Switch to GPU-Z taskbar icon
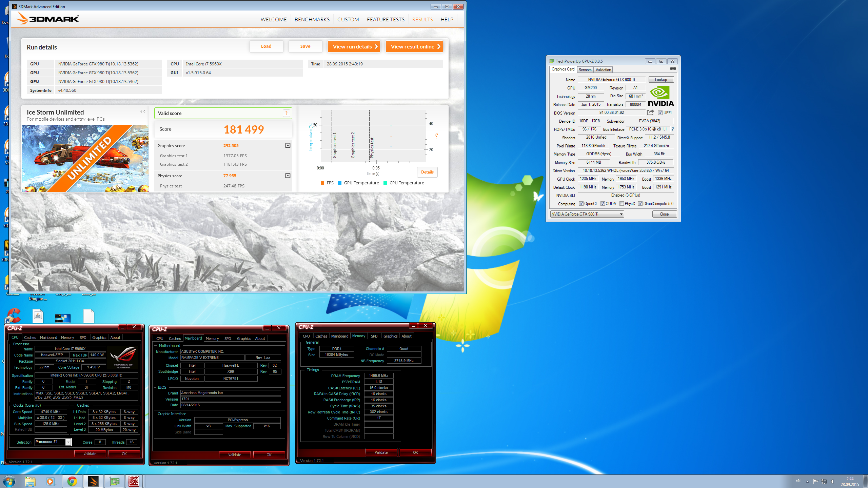868x488 pixels. [x=114, y=481]
